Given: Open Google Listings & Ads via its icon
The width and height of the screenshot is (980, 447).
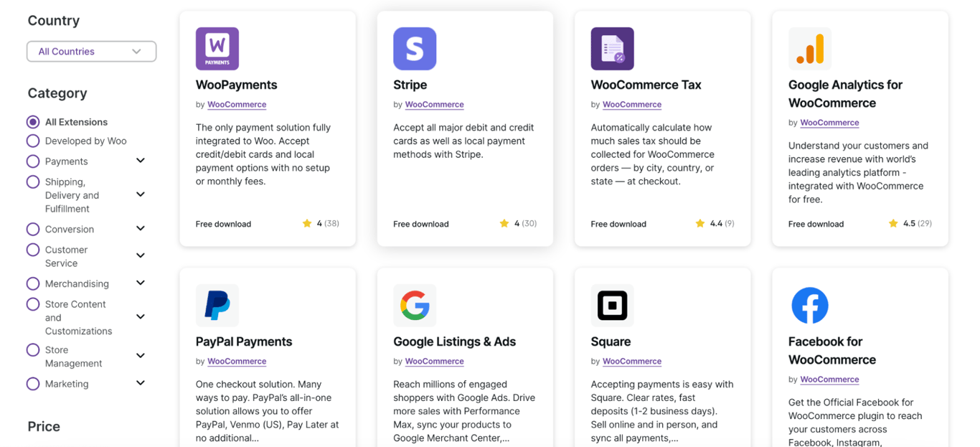Looking at the screenshot, I should (x=414, y=305).
